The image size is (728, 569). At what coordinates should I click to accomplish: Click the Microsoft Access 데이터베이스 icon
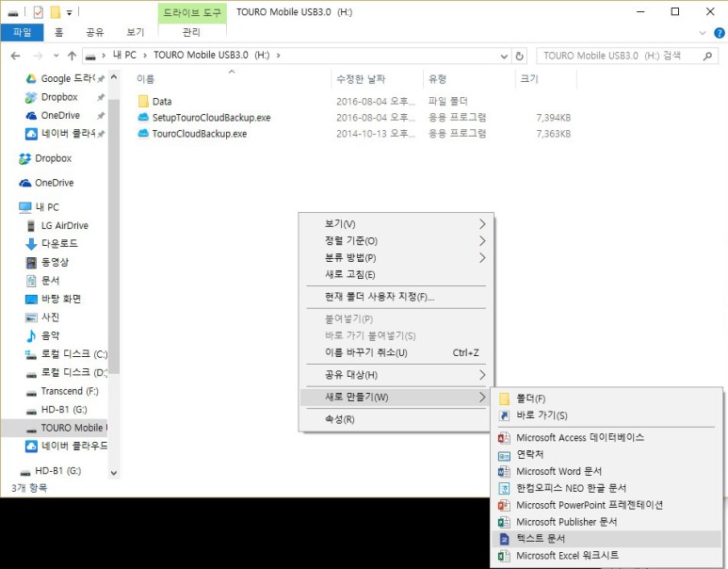click(x=504, y=437)
